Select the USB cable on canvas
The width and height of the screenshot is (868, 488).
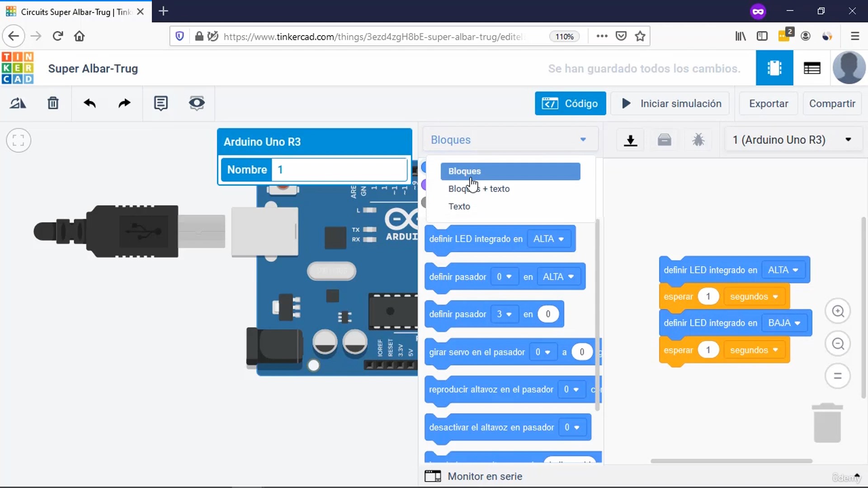(129, 231)
